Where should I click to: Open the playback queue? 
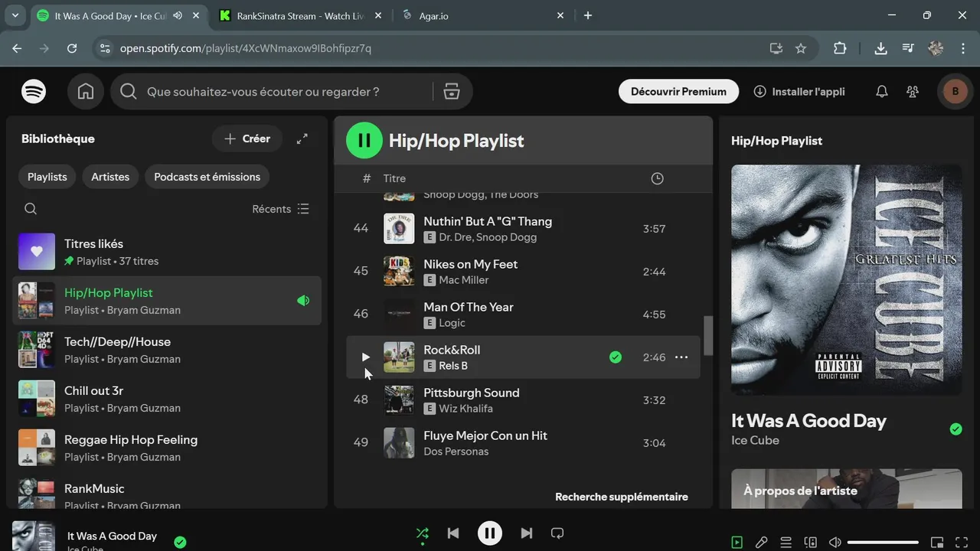click(786, 543)
